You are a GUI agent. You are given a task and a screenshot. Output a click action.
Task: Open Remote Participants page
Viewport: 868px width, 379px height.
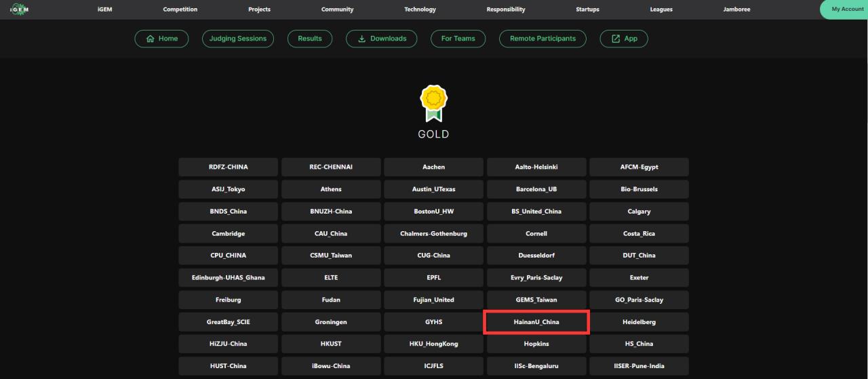coord(542,39)
